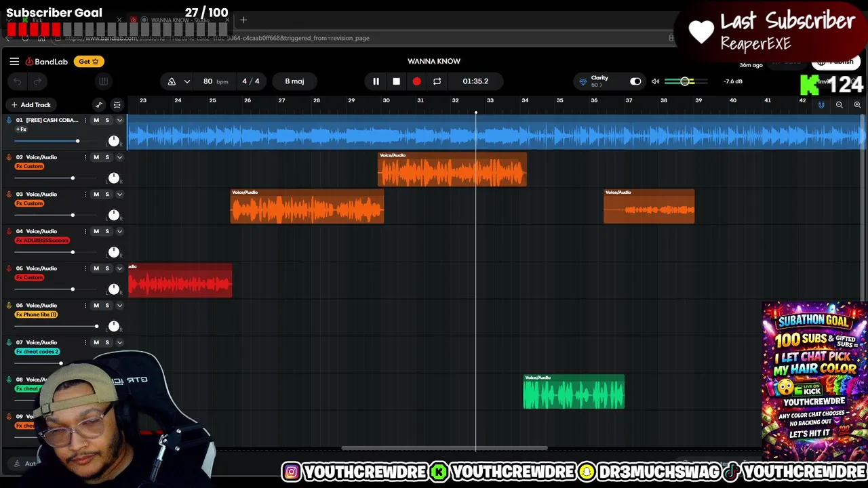The image size is (868, 488).
Task: Click microphone icon of track 03
Action: 9,195
